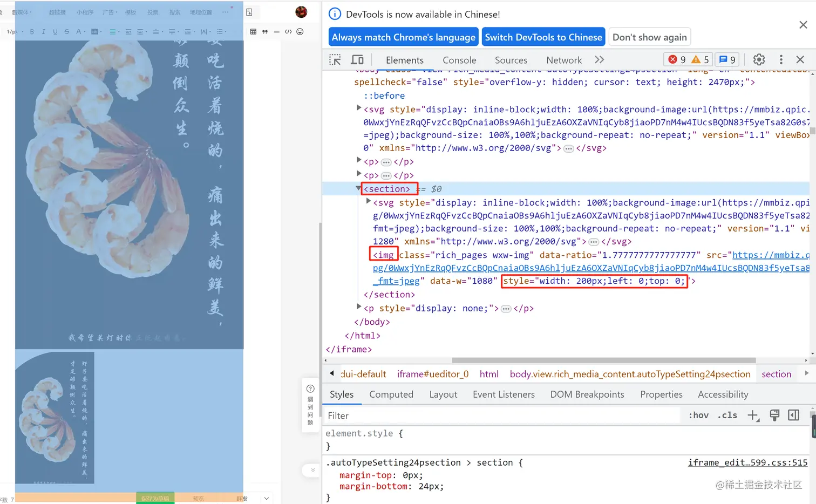Image resolution: width=816 pixels, height=504 pixels.
Task: Click the red errors count badge
Action: tap(677, 59)
